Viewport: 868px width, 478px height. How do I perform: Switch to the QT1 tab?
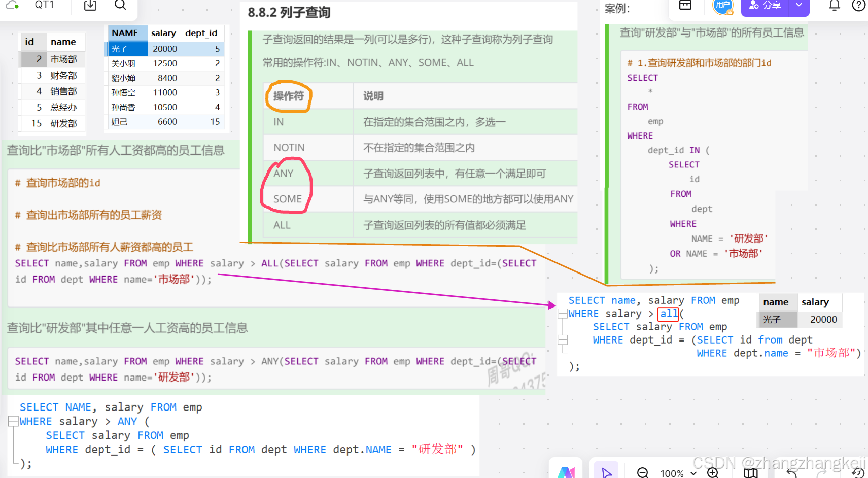click(x=45, y=6)
